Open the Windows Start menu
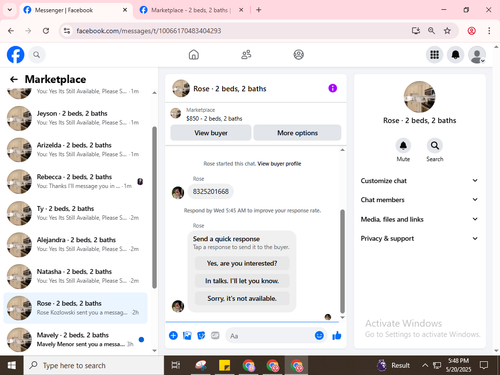The height and width of the screenshot is (375, 500). click(12, 365)
